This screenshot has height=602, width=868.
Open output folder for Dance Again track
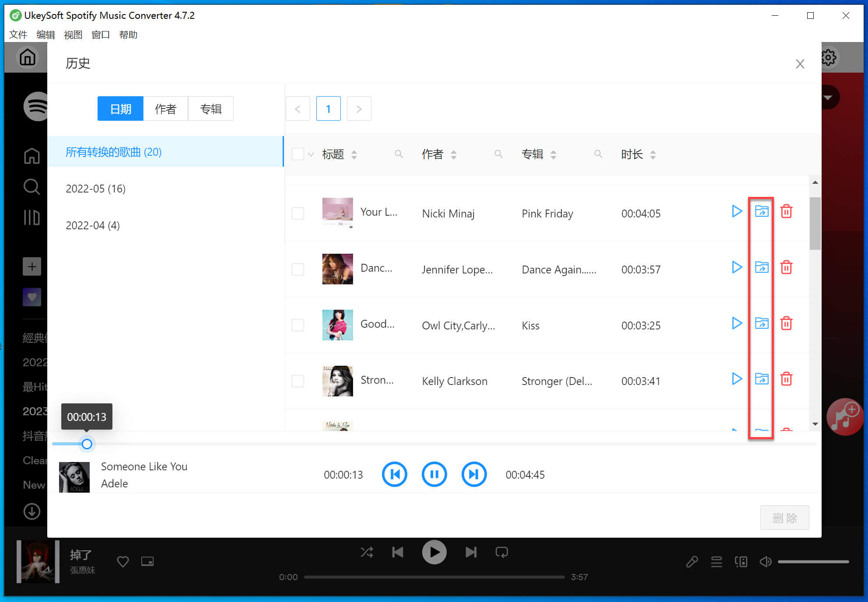pos(762,267)
